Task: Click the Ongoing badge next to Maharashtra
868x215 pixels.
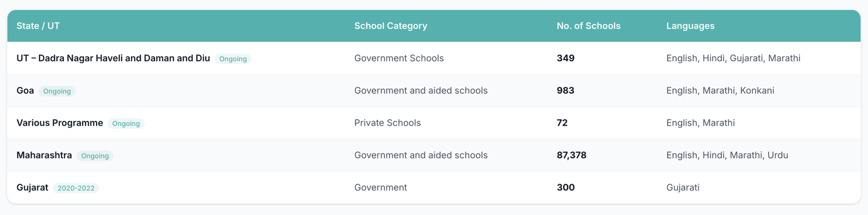Action: click(95, 155)
